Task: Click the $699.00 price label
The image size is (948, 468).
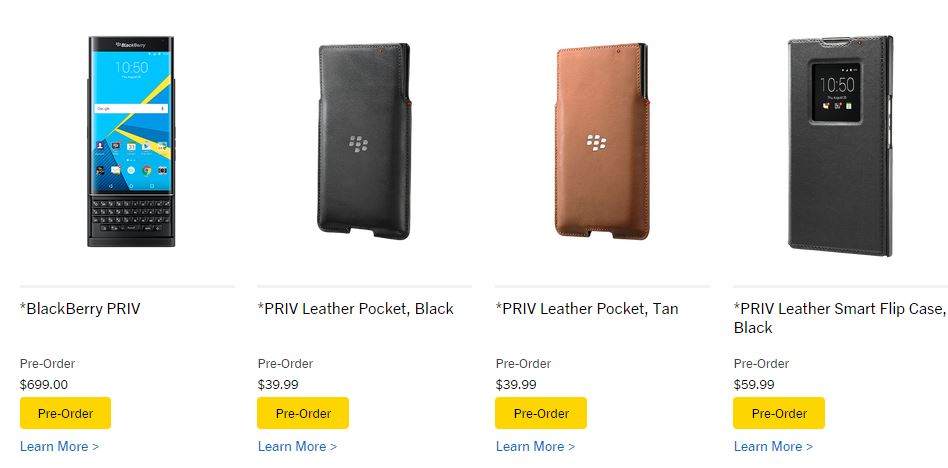Action: click(x=44, y=385)
